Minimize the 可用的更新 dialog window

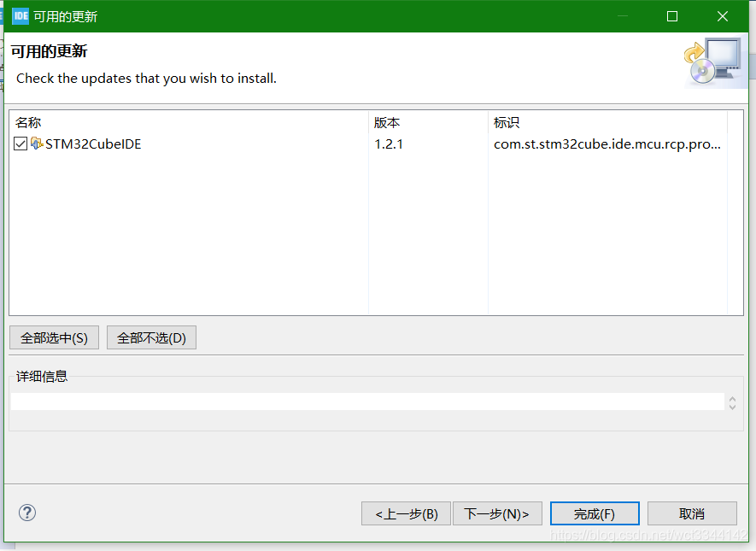[x=623, y=16]
